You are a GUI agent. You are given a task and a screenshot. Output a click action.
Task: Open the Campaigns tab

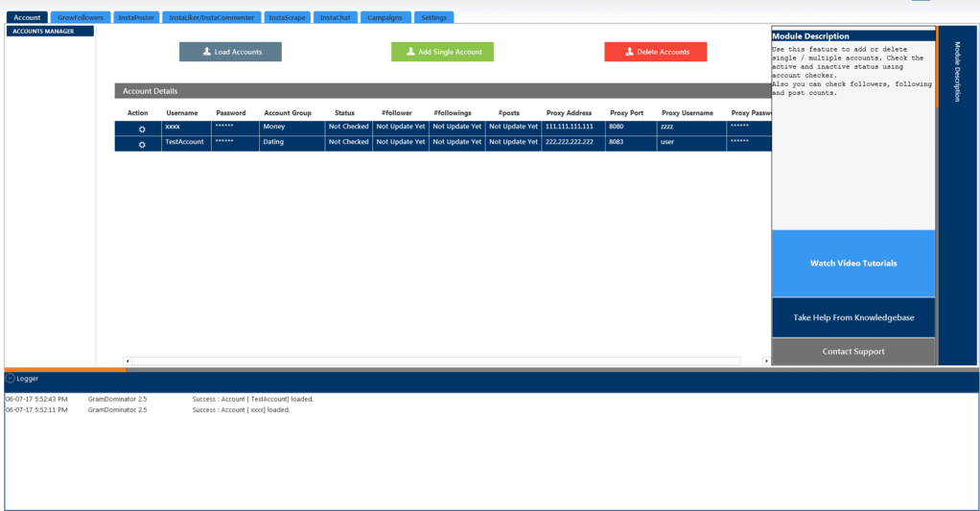(386, 17)
